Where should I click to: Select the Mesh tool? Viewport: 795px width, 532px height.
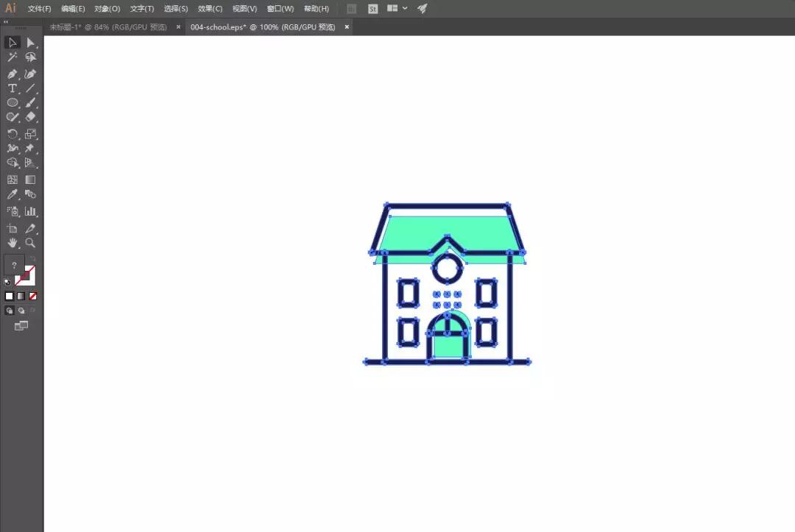[13, 180]
